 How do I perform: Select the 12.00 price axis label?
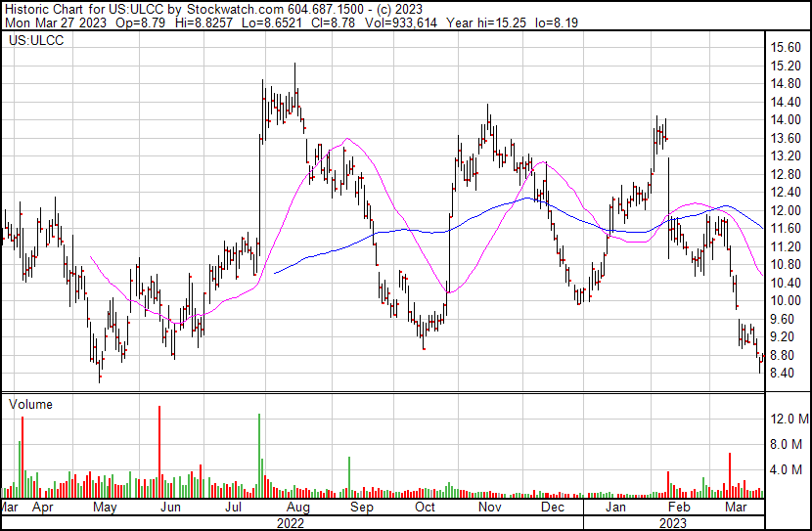(786, 210)
